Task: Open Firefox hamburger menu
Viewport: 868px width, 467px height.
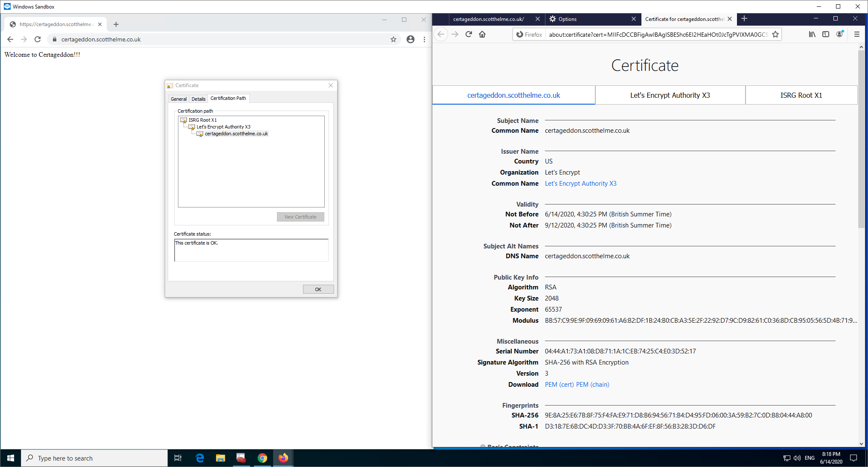Action: [x=856, y=35]
